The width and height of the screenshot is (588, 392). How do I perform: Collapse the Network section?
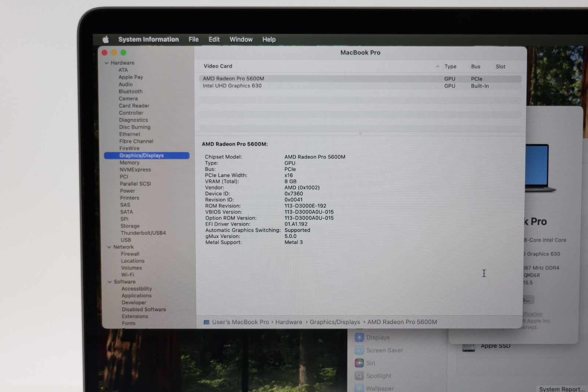pos(109,247)
